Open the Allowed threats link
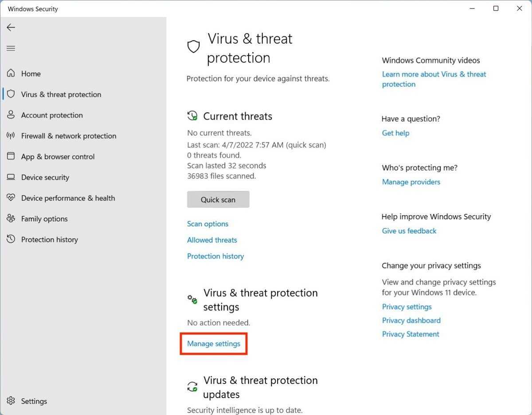532x415 pixels. (x=212, y=240)
